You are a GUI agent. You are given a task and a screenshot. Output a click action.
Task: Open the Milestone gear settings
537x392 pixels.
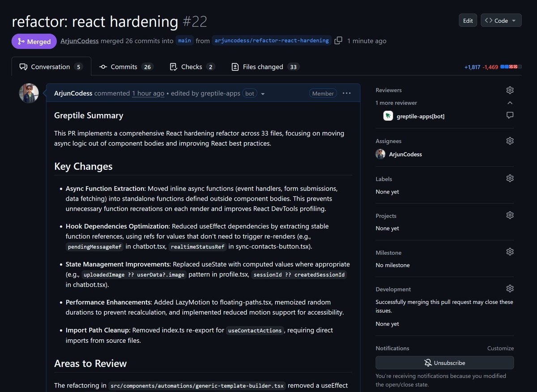(x=510, y=252)
